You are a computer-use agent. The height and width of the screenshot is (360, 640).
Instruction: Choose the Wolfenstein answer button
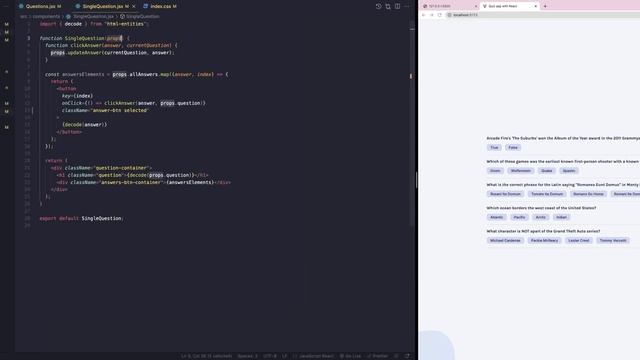pos(521,171)
